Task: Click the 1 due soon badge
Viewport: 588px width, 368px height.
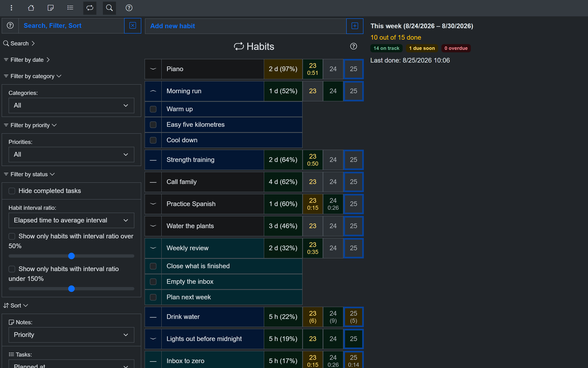Action: 422,48
